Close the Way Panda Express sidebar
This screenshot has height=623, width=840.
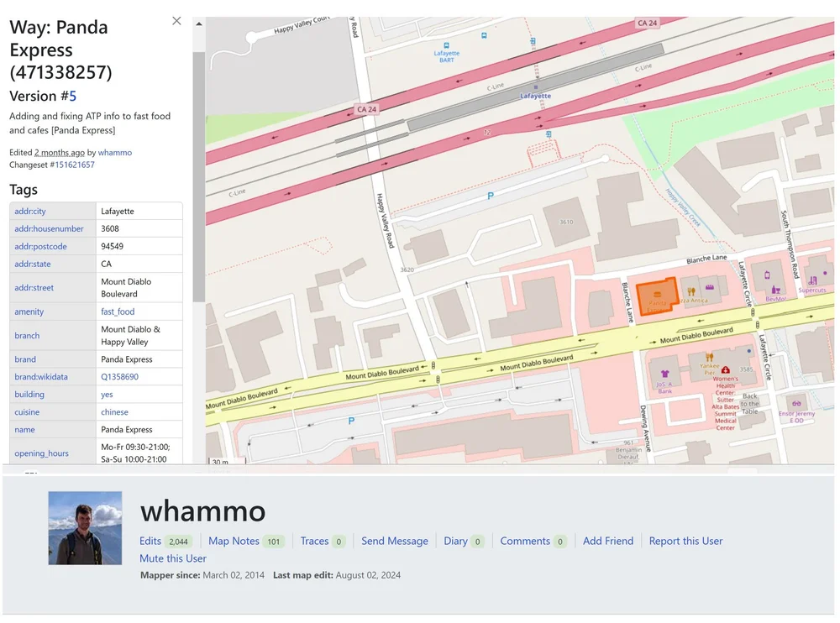click(176, 21)
